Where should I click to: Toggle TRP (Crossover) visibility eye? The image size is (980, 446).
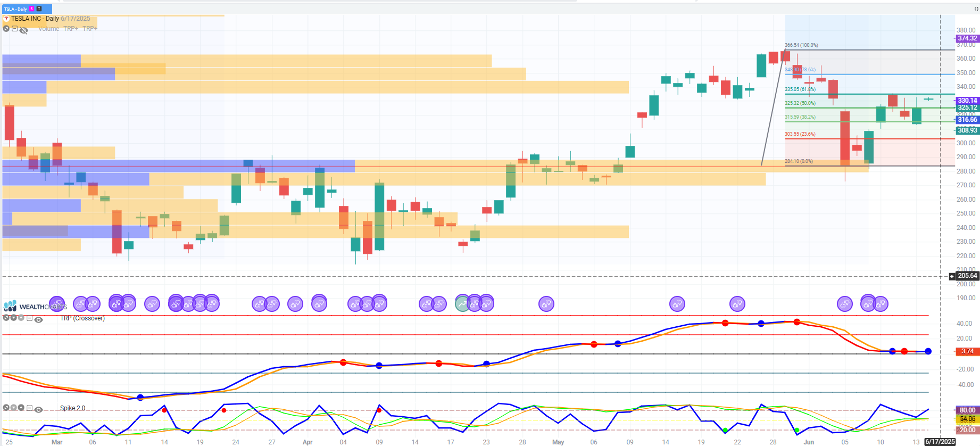tap(38, 320)
